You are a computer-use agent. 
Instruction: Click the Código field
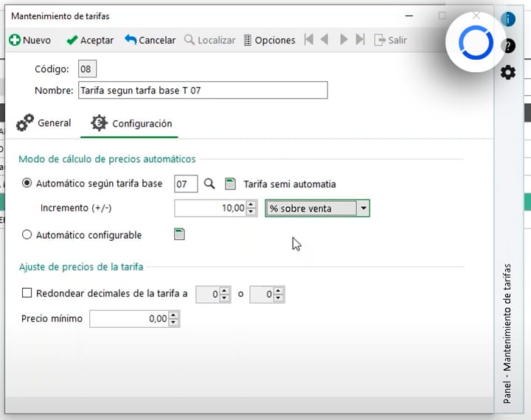tap(87, 69)
